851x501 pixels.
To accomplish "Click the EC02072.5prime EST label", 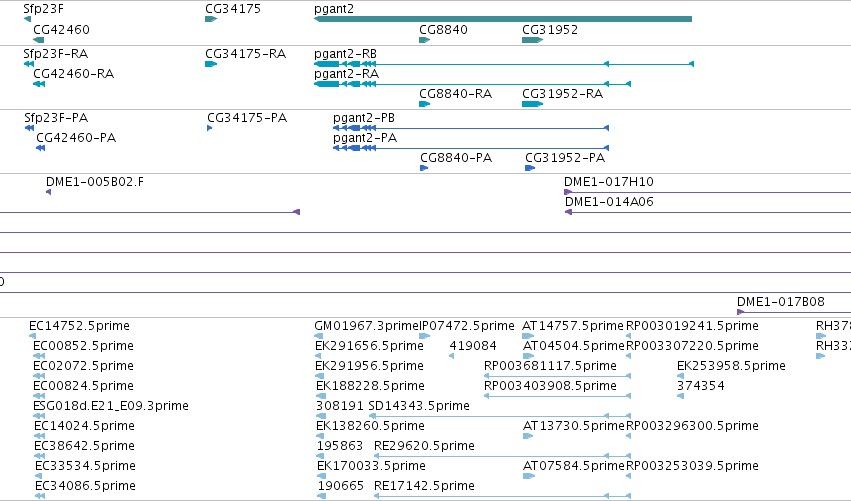I will [x=83, y=366].
